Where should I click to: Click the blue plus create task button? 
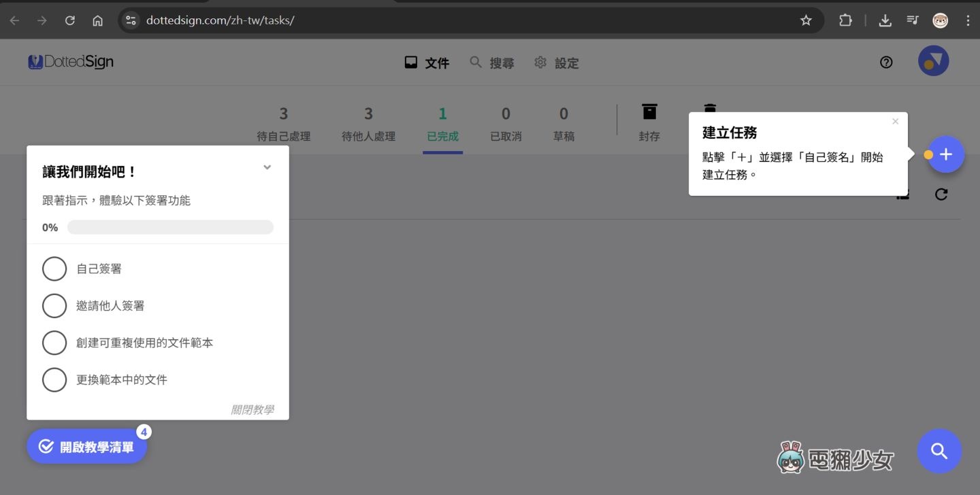[x=945, y=155]
